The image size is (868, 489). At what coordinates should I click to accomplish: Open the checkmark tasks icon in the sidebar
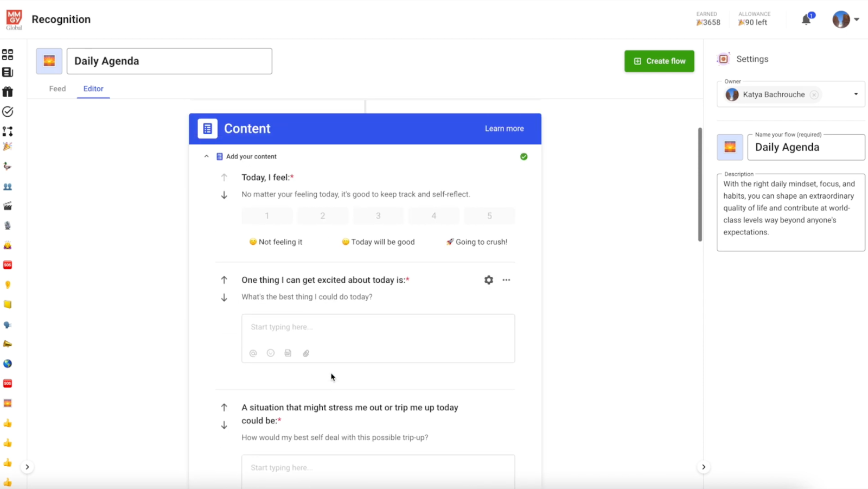coord(8,111)
